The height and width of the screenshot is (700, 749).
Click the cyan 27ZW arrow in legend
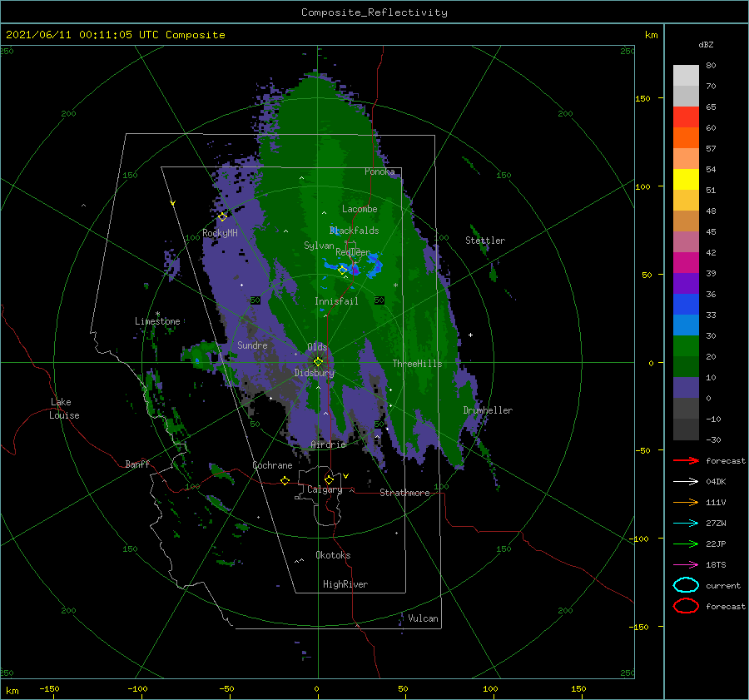tap(686, 524)
